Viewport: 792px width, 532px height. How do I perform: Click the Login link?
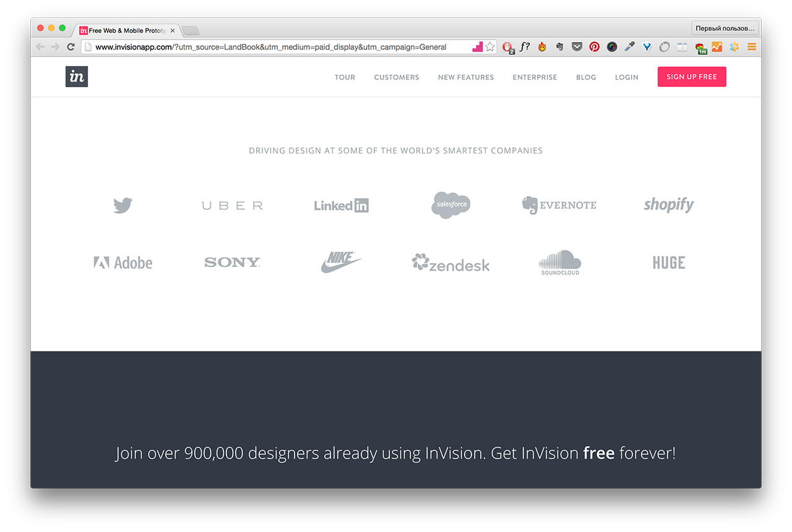pos(626,77)
